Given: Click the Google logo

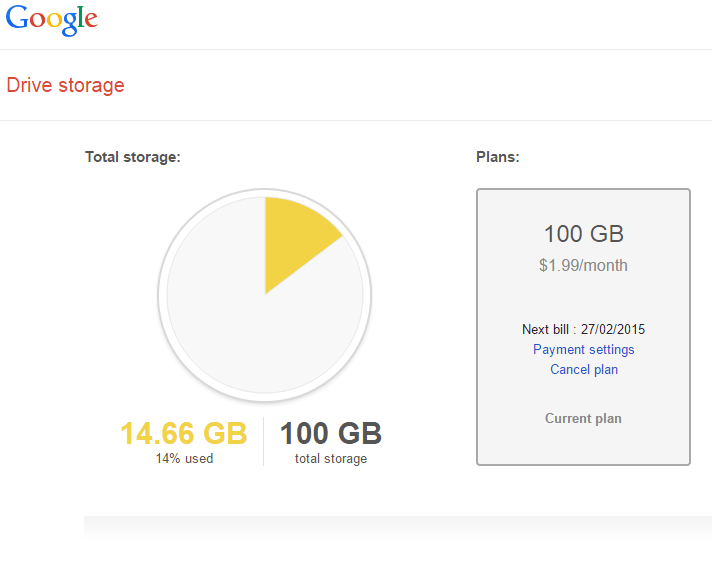Looking at the screenshot, I should [x=52, y=20].
